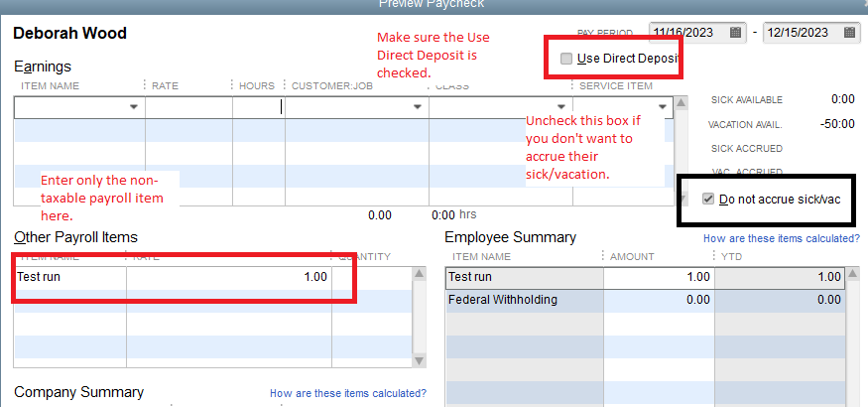The width and height of the screenshot is (868, 407).
Task: Expand the Earnings Item Name dropdown
Action: (x=133, y=107)
